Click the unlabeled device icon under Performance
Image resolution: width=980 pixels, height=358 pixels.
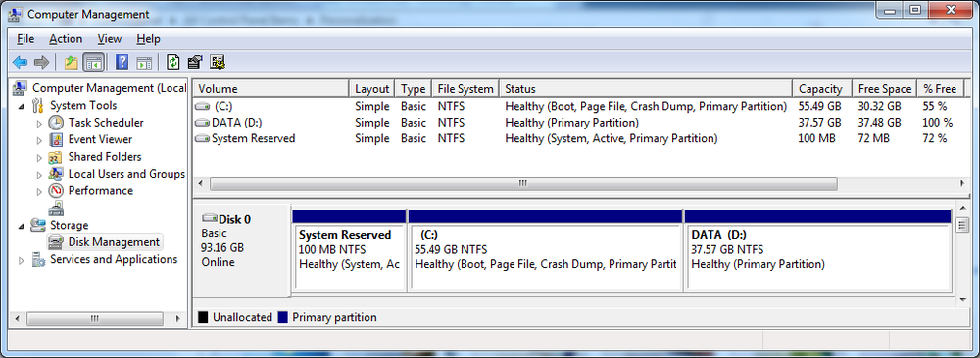56,208
